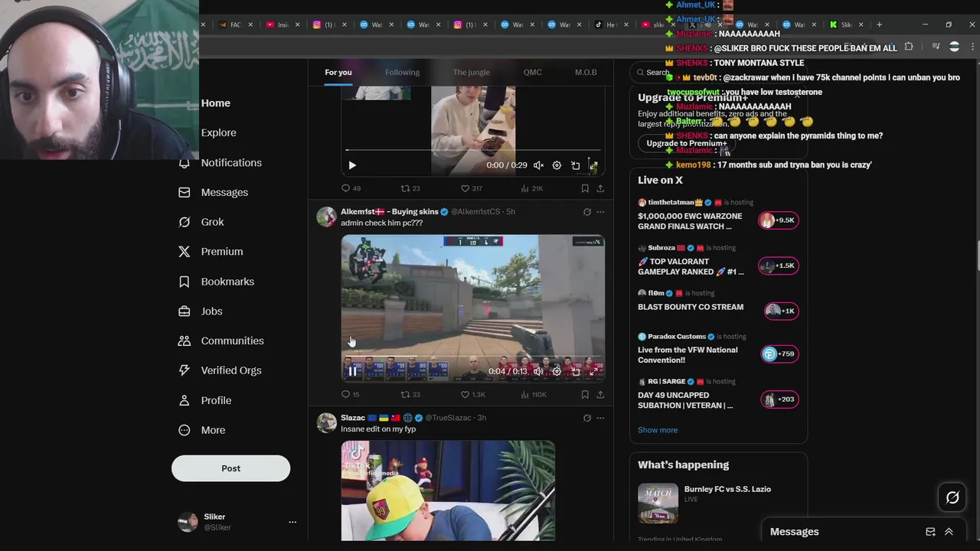Click Show more under Live on X
The image size is (980, 551).
pos(658,430)
